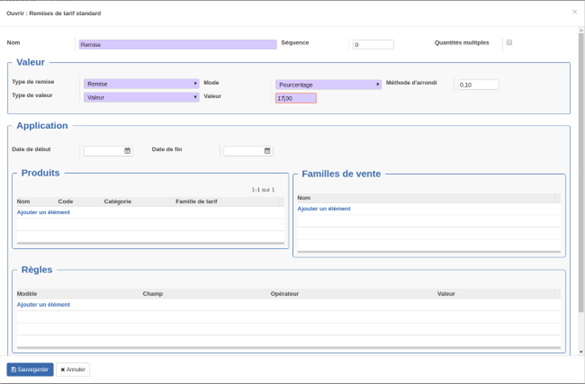Image resolution: width=585 pixels, height=384 pixels.
Task: Click the Sauvegarder button
Action: pos(30,369)
